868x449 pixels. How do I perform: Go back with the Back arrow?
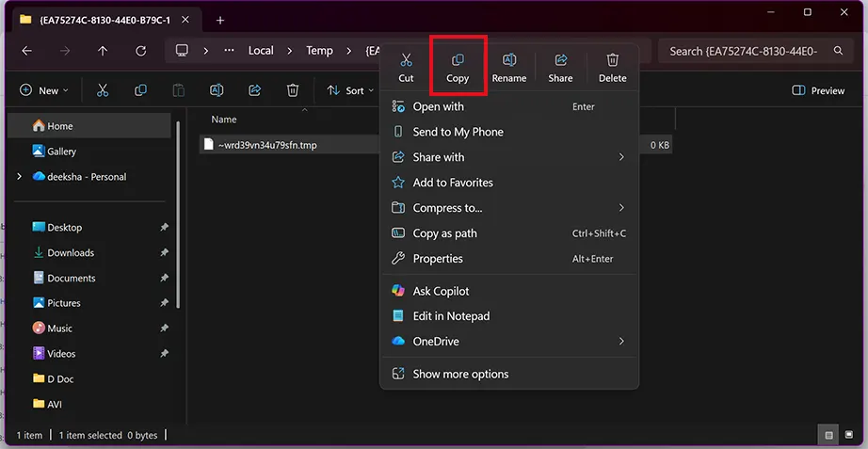(26, 51)
